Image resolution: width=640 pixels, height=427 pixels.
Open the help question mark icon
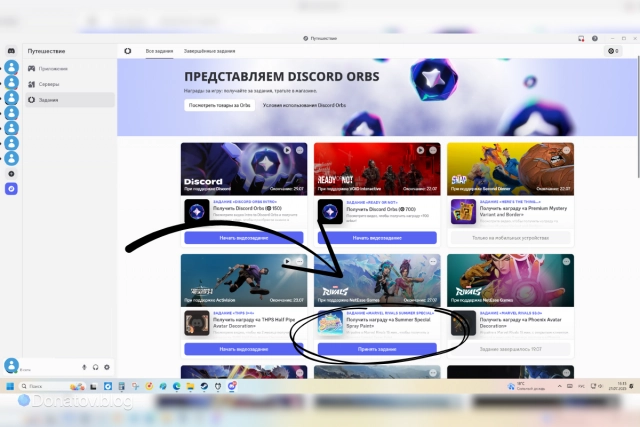pyautogui.click(x=595, y=38)
